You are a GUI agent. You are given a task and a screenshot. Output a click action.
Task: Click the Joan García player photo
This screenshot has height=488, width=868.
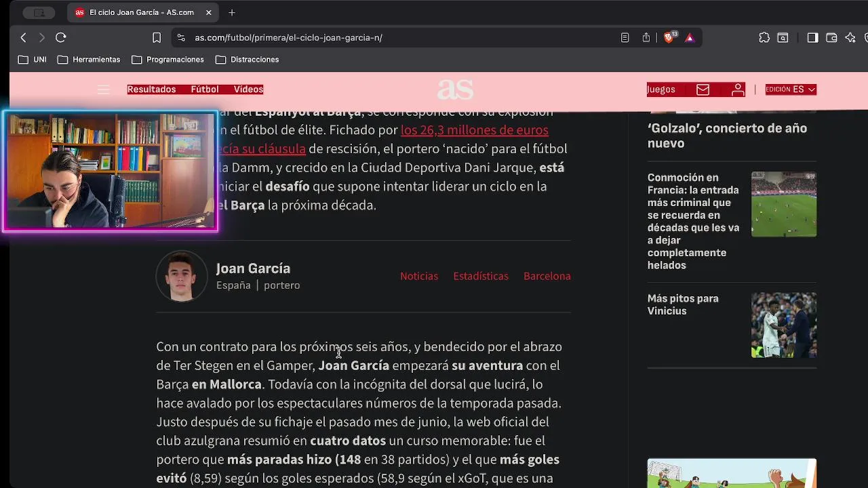182,276
